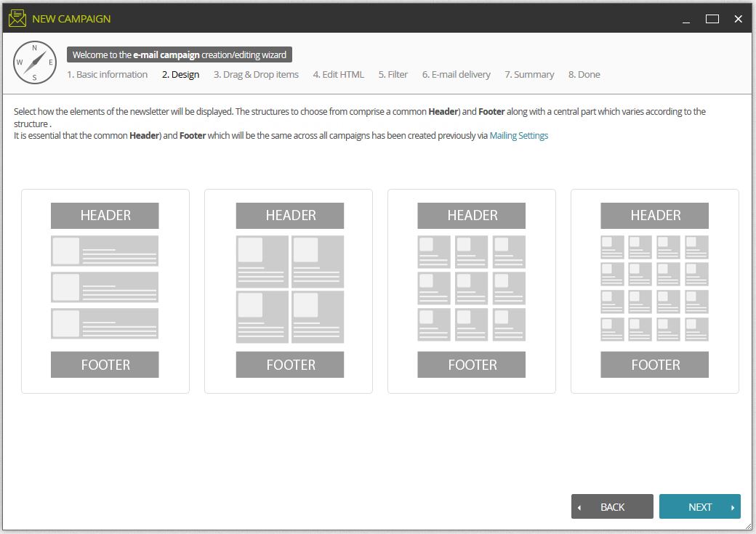The height and width of the screenshot is (534, 756).
Task: Click the NEXT button
Action: pyautogui.click(x=700, y=506)
